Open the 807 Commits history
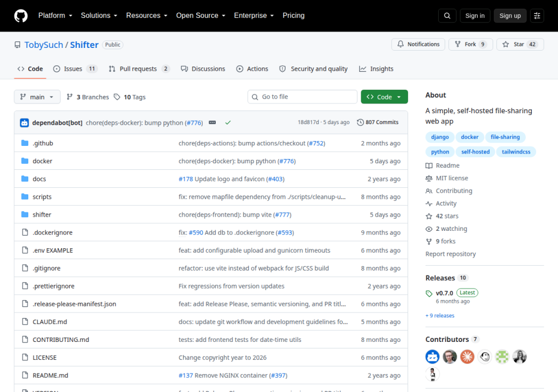 [x=378, y=122]
